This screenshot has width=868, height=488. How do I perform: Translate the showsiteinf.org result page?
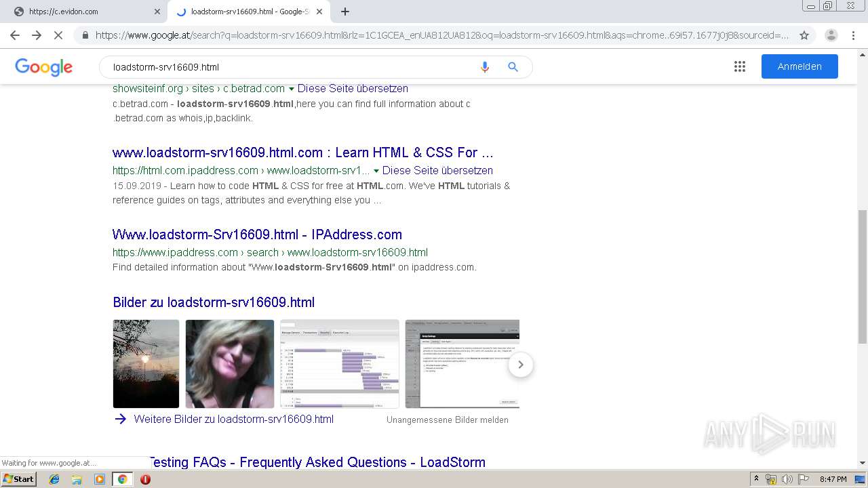[353, 89]
